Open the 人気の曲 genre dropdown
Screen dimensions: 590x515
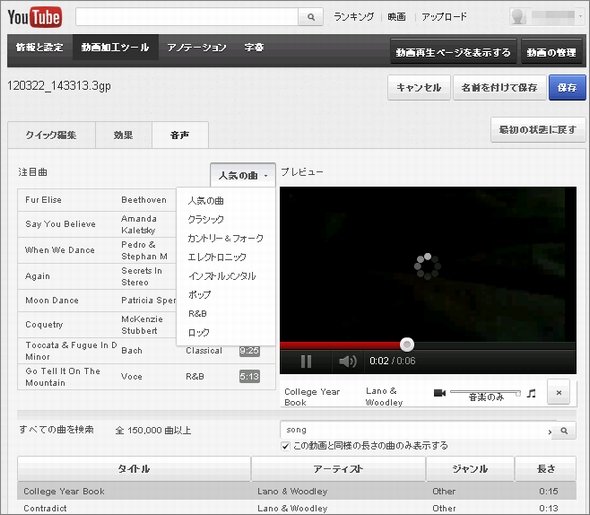(243, 175)
